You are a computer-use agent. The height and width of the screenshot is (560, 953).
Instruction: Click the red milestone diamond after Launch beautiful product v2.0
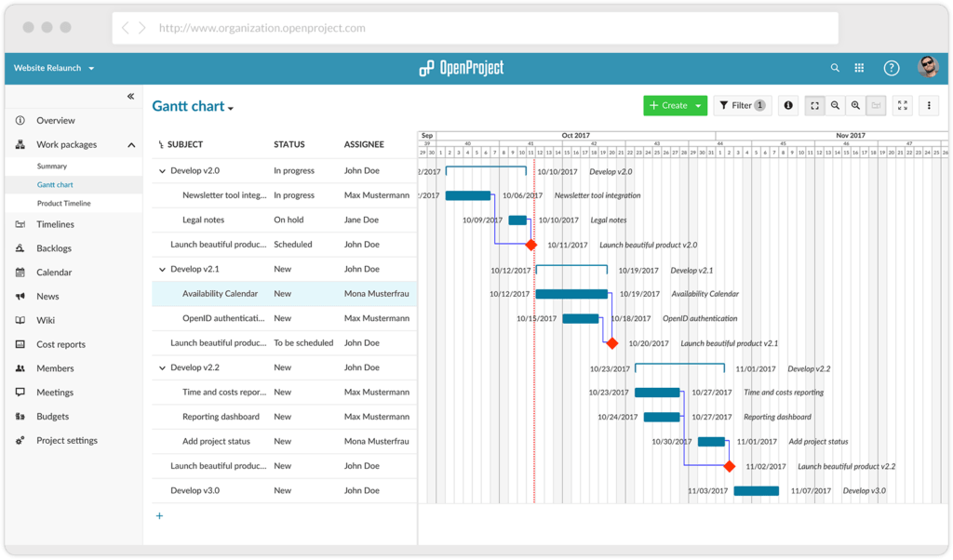point(532,245)
